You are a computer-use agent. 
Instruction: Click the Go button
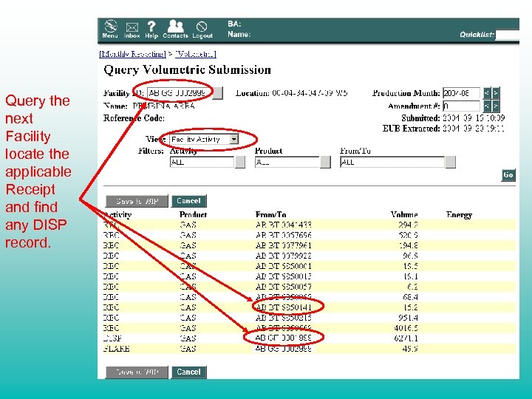pyautogui.click(x=508, y=175)
